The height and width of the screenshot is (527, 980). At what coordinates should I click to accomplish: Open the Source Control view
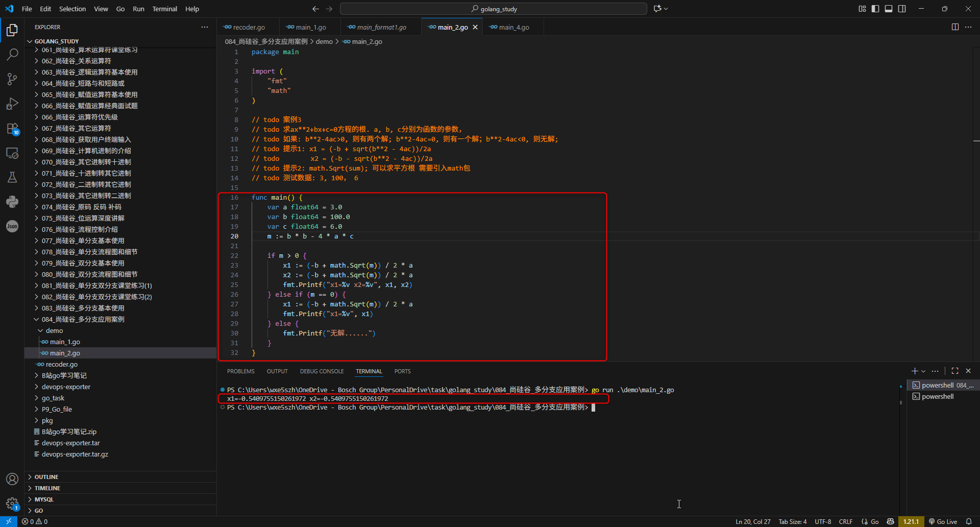[12, 79]
